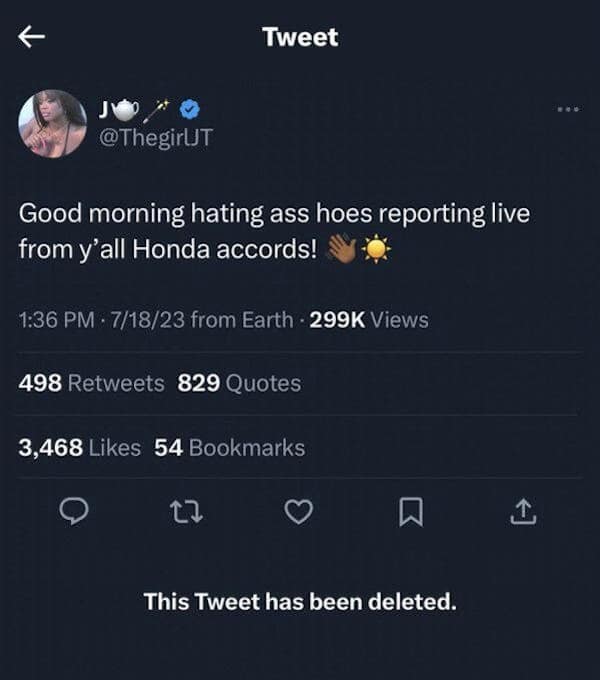The height and width of the screenshot is (680, 600).
Task: Tap the reply speech bubble icon
Action: 72,512
